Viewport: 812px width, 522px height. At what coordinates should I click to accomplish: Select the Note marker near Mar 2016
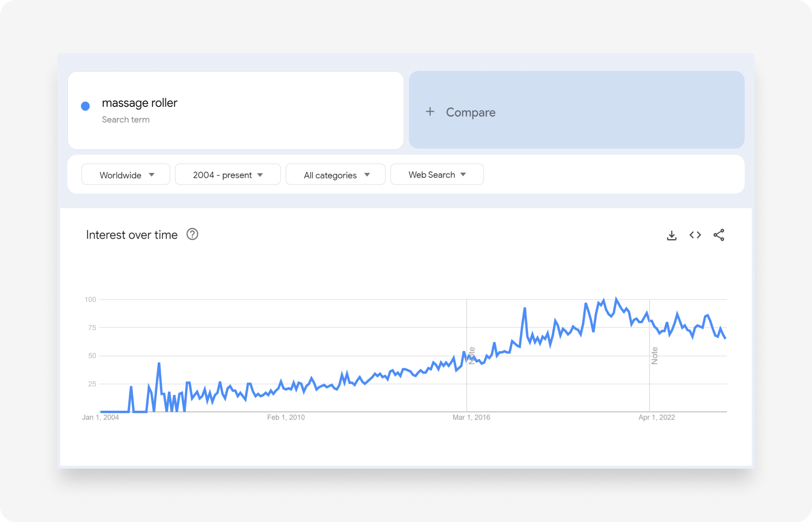coord(472,355)
